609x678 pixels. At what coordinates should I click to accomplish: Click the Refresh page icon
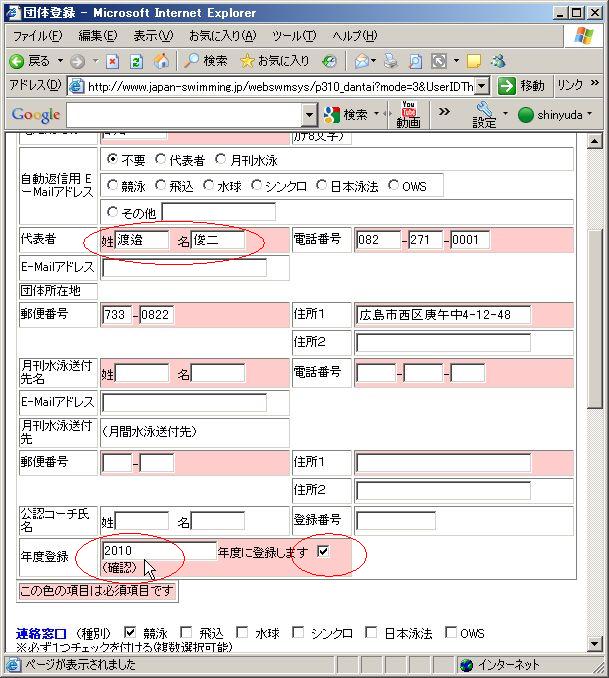pyautogui.click(x=136, y=61)
